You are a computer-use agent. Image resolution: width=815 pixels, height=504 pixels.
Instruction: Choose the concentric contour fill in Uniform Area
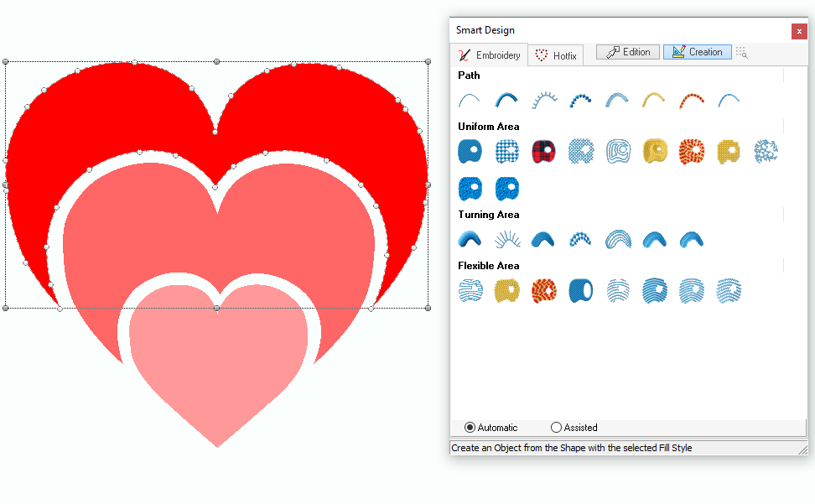coord(617,151)
